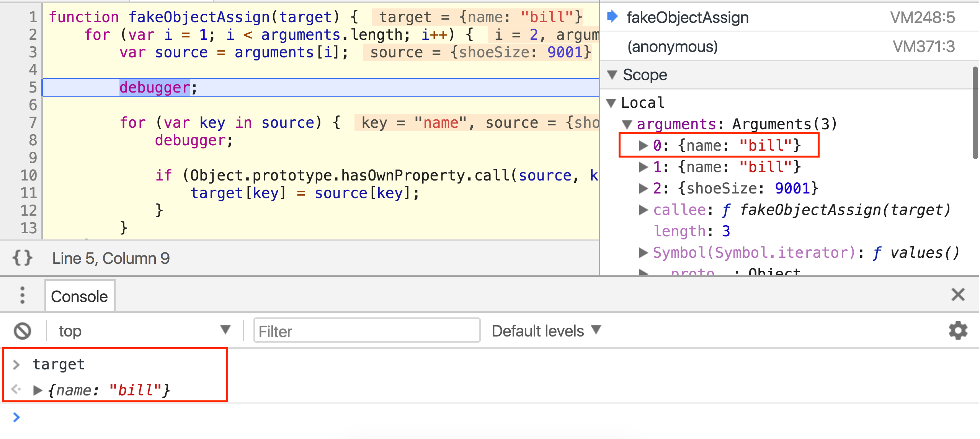The height and width of the screenshot is (439, 980).
Task: Collapse the Local scope group
Action: pos(611,103)
